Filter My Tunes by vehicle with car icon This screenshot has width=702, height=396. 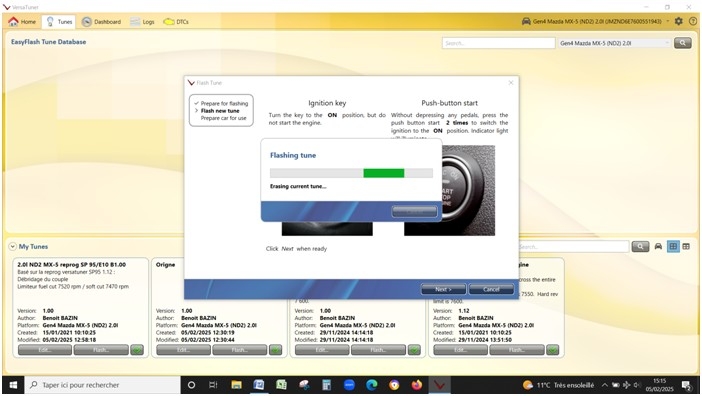[x=658, y=247]
